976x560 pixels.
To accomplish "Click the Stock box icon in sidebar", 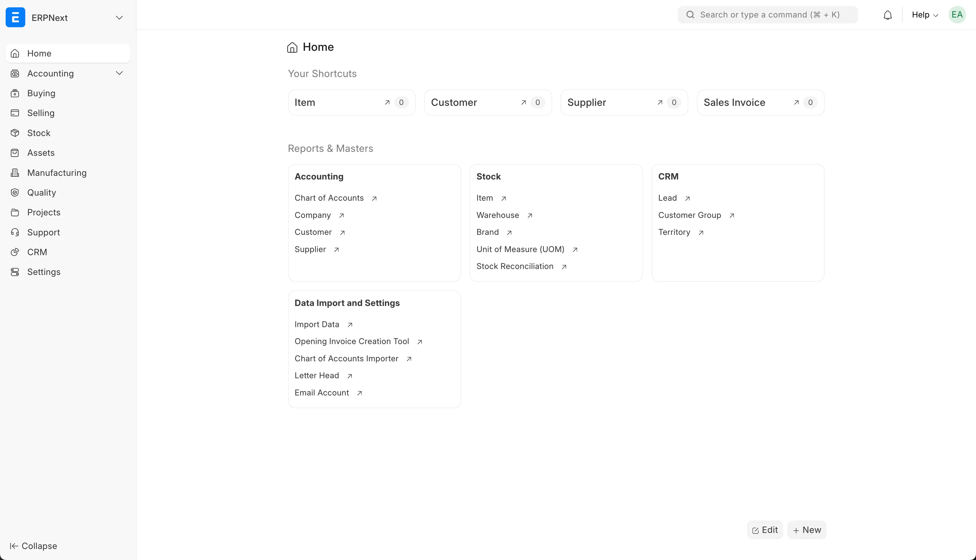I will [x=15, y=133].
